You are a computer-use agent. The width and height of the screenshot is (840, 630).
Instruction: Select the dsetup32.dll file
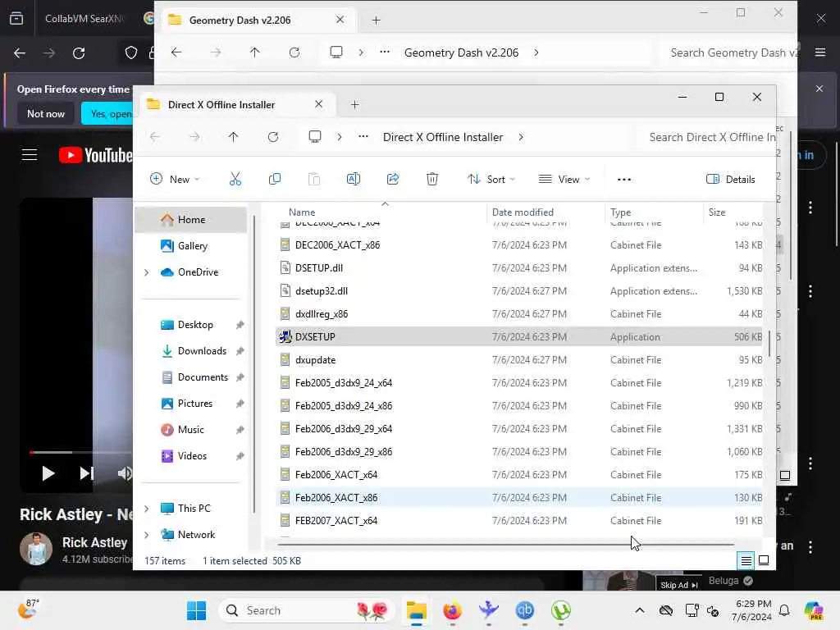[x=518, y=291]
